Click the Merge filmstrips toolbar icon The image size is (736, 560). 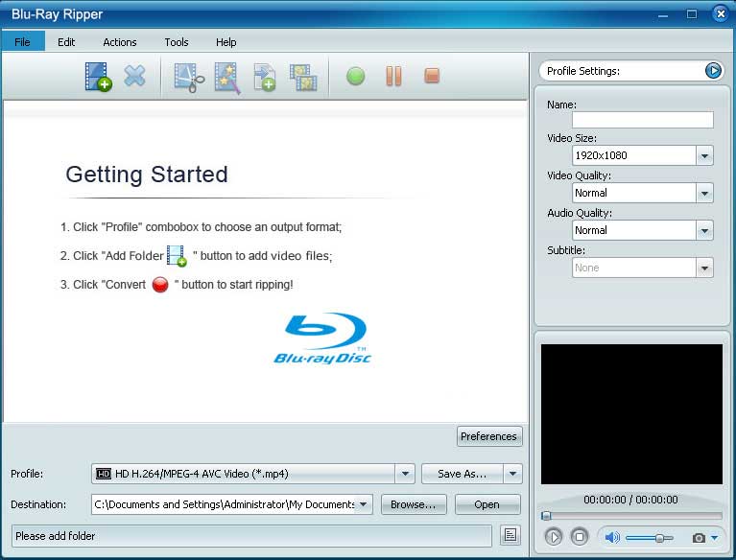pyautogui.click(x=303, y=78)
